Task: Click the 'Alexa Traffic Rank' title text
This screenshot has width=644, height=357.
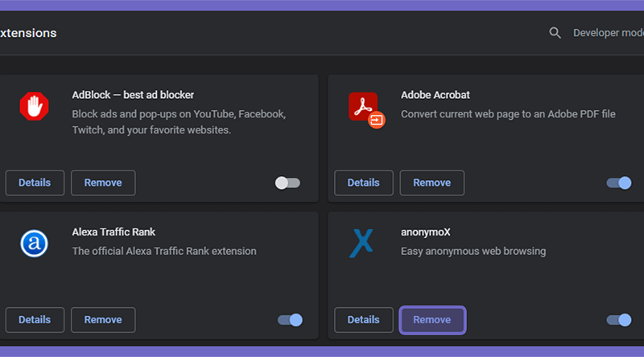Action: [114, 232]
